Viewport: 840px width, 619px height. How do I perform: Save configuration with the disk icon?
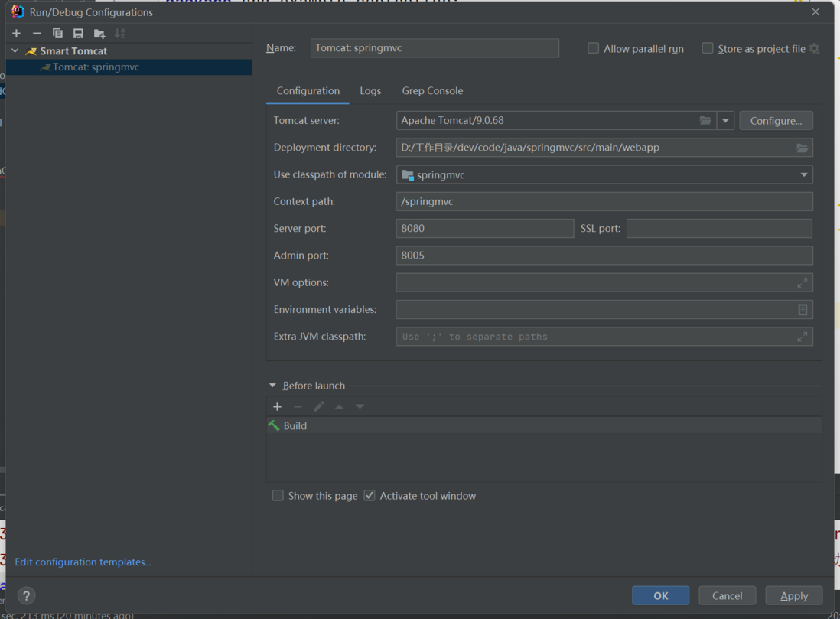[x=78, y=33]
